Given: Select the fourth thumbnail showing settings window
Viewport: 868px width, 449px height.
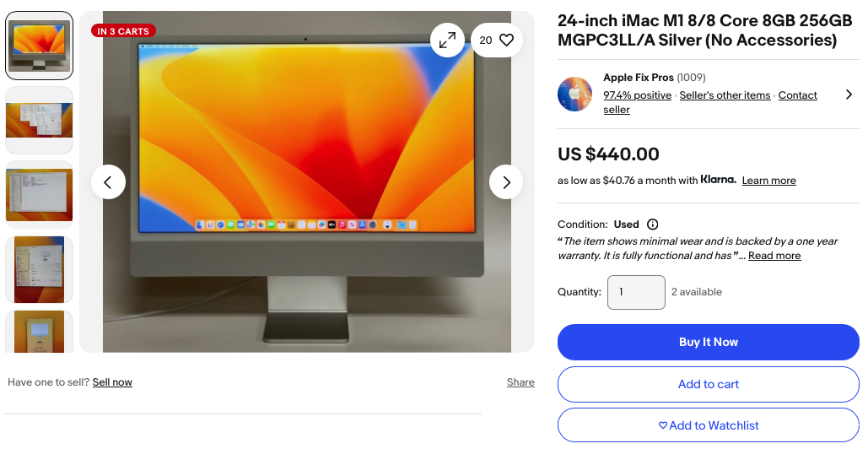Looking at the screenshot, I should (40, 269).
